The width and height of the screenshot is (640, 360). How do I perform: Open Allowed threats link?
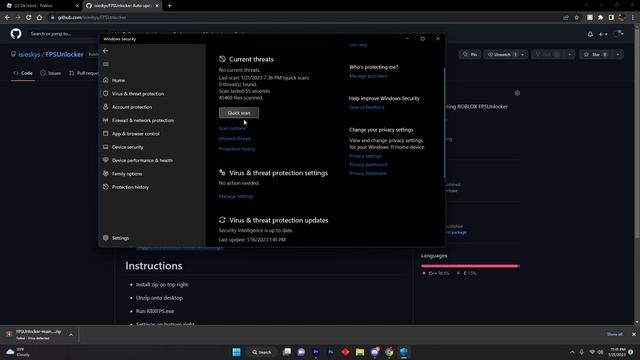click(235, 139)
